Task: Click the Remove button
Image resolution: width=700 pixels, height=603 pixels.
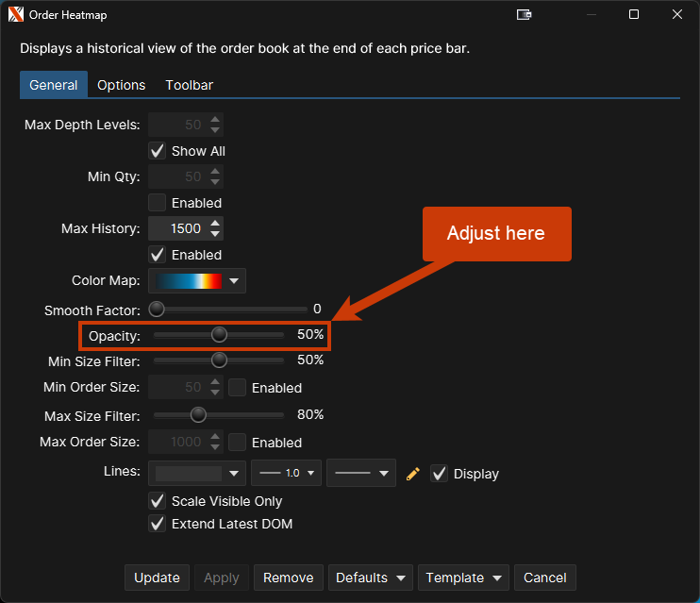Action: (x=289, y=578)
